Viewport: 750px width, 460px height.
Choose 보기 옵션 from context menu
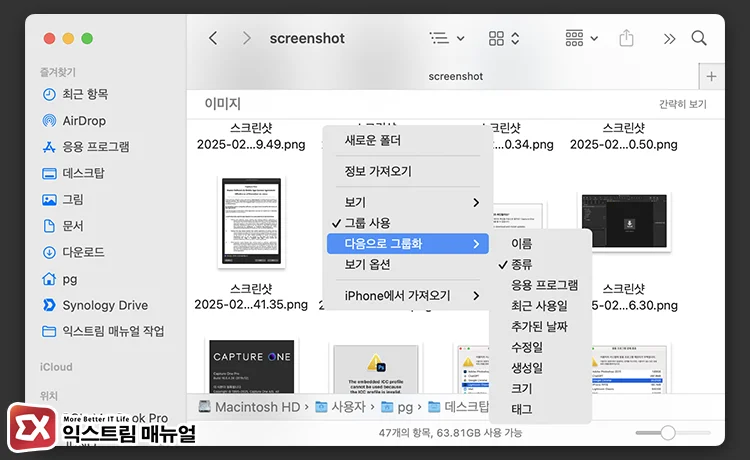(408, 264)
